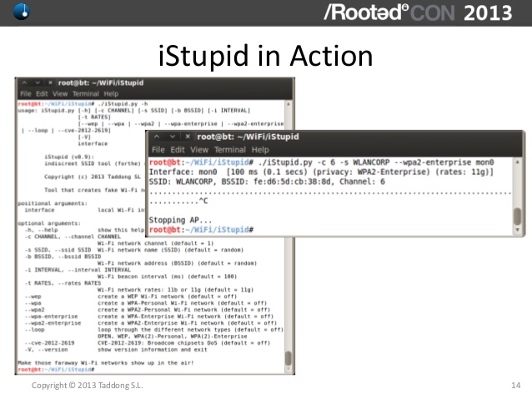The height and width of the screenshot is (399, 532).
Task: Click the blue circular logo in the header
Action: click(15, 12)
